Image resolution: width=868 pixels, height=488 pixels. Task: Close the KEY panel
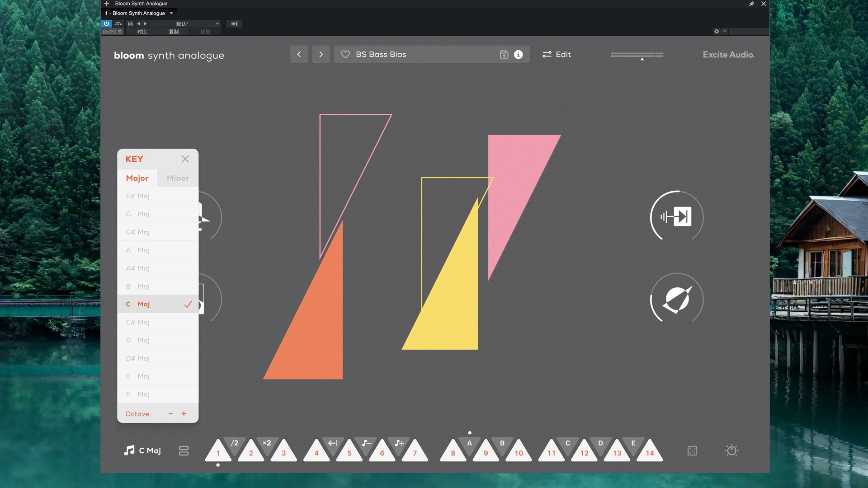(185, 159)
